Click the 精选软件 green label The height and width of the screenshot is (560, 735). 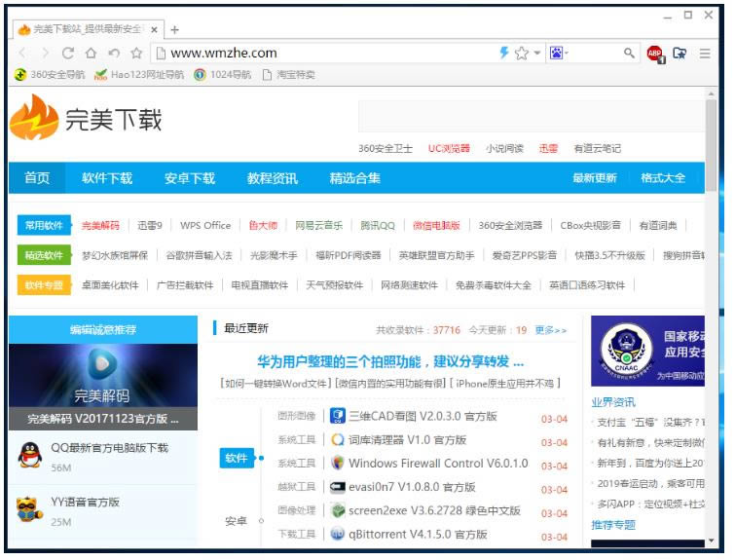pyautogui.click(x=44, y=255)
